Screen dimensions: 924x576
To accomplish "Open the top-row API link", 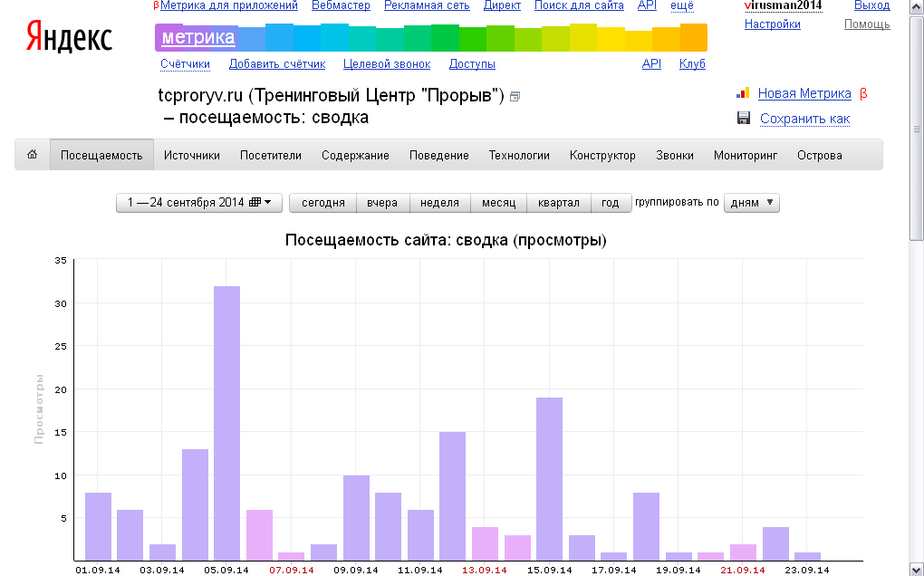I will pos(647,5).
